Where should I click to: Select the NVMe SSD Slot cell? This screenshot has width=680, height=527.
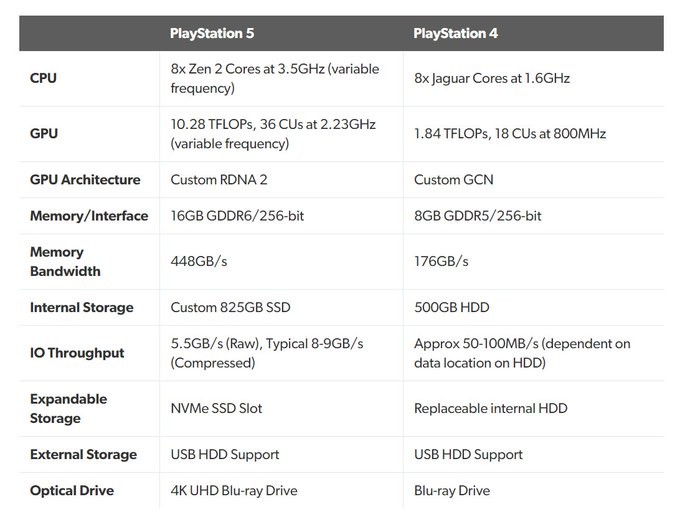pyautogui.click(x=217, y=408)
